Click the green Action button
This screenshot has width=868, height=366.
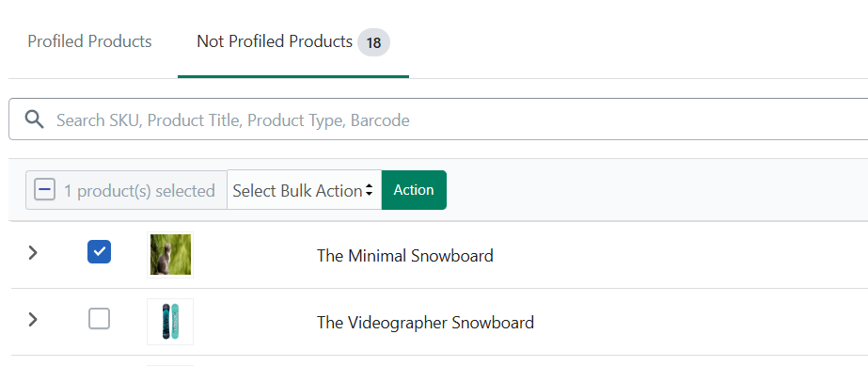tap(414, 190)
